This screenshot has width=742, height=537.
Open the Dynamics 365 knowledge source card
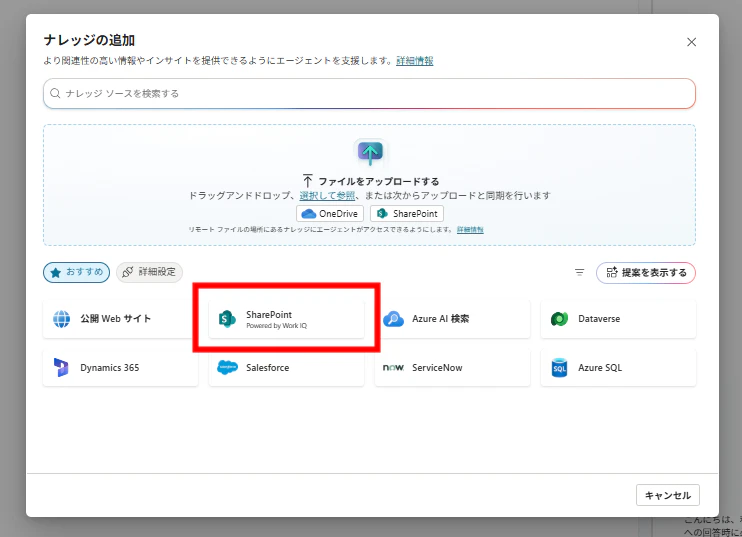[120, 368]
